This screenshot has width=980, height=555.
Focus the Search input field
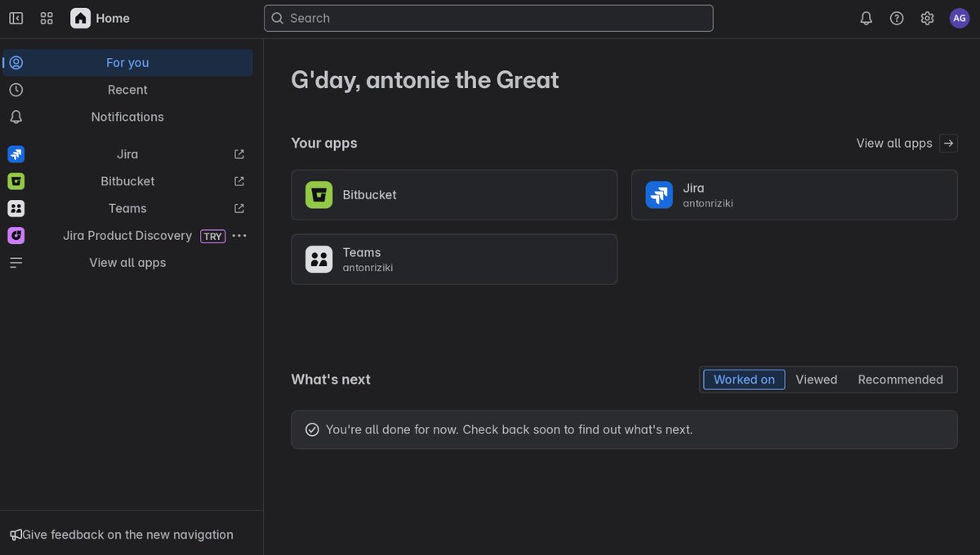[x=488, y=18]
